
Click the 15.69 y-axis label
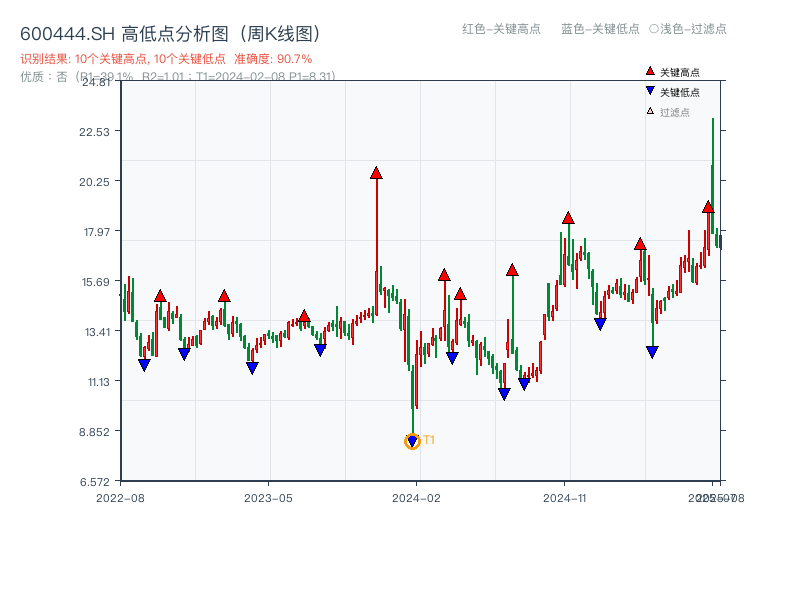pyautogui.click(x=96, y=282)
